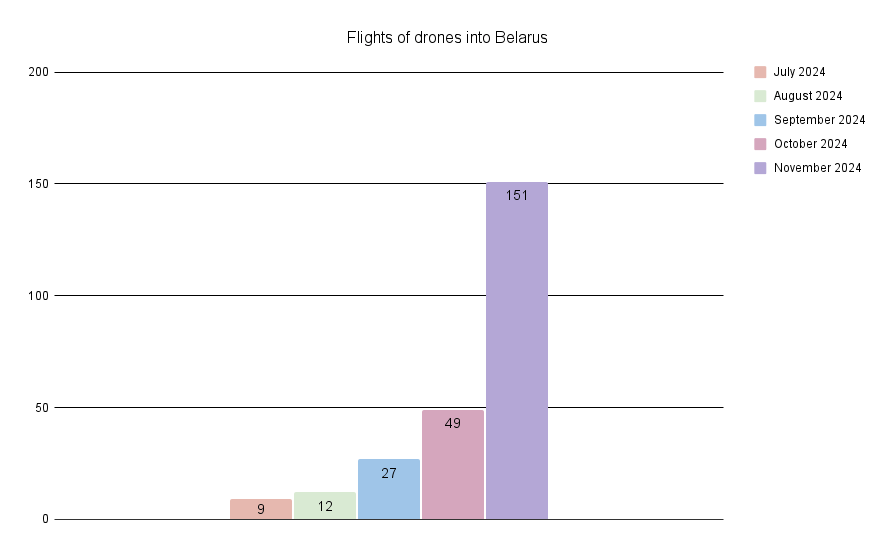
Task: Click the data label 12 on August bar
Action: (x=325, y=506)
